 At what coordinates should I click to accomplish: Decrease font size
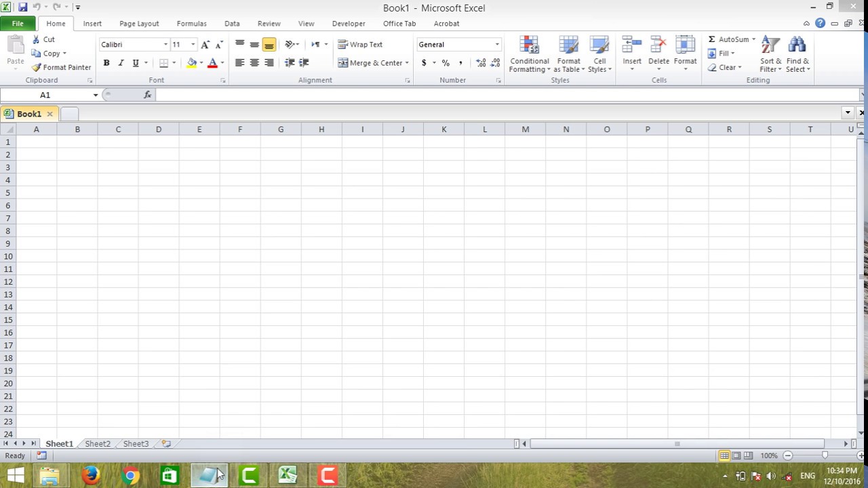pyautogui.click(x=218, y=45)
